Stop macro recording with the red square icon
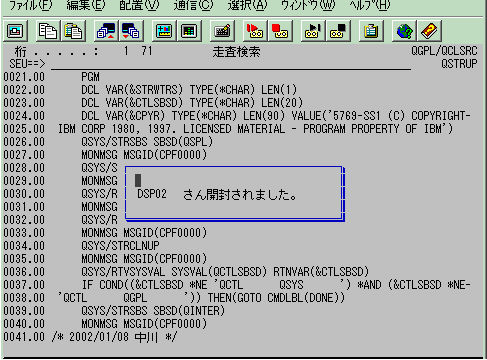The image size is (487, 360). point(280,31)
